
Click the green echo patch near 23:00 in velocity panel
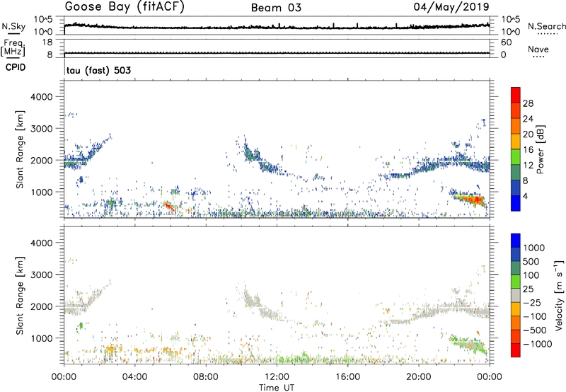tap(469, 345)
